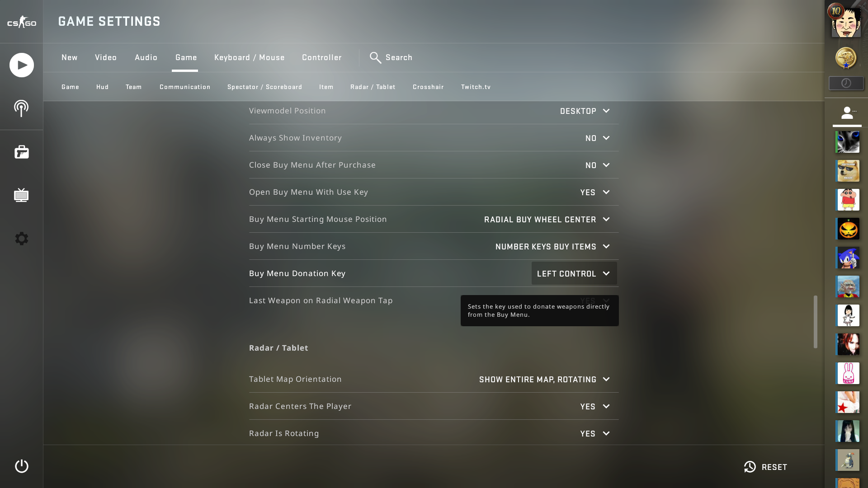Toggle Open Buy Menu With Use Key
This screenshot has width=868, height=488.
594,192
